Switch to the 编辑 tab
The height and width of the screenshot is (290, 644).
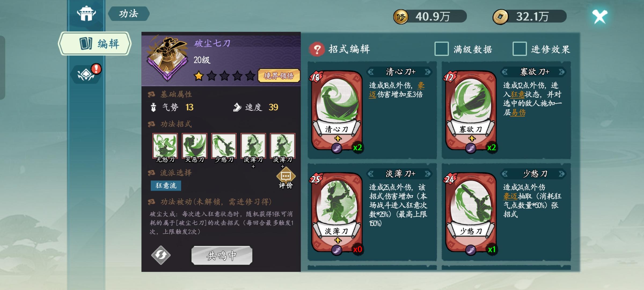[95, 44]
